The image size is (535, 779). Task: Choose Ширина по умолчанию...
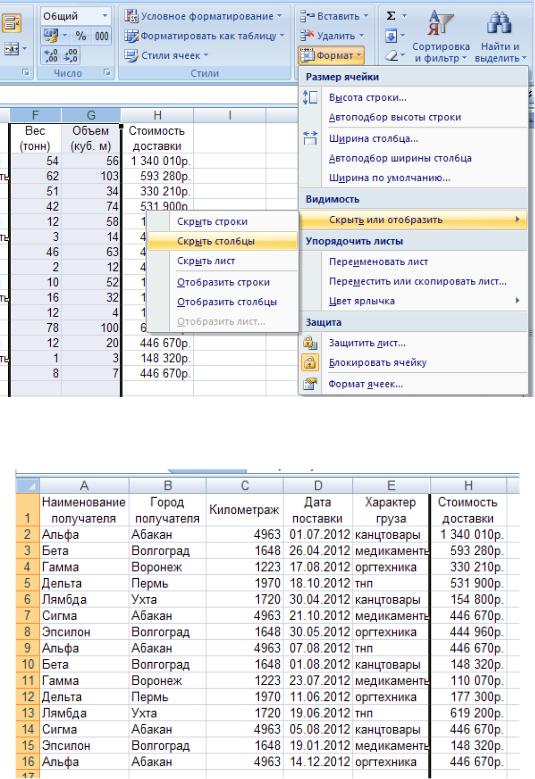tap(413, 178)
